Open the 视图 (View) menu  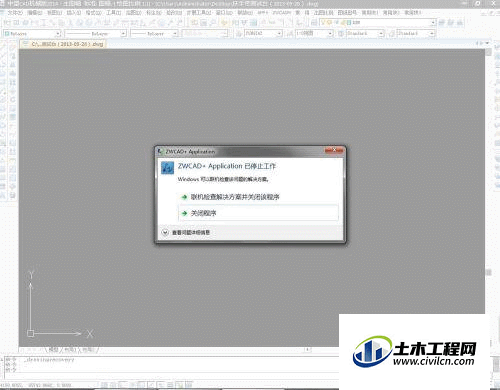54,13
